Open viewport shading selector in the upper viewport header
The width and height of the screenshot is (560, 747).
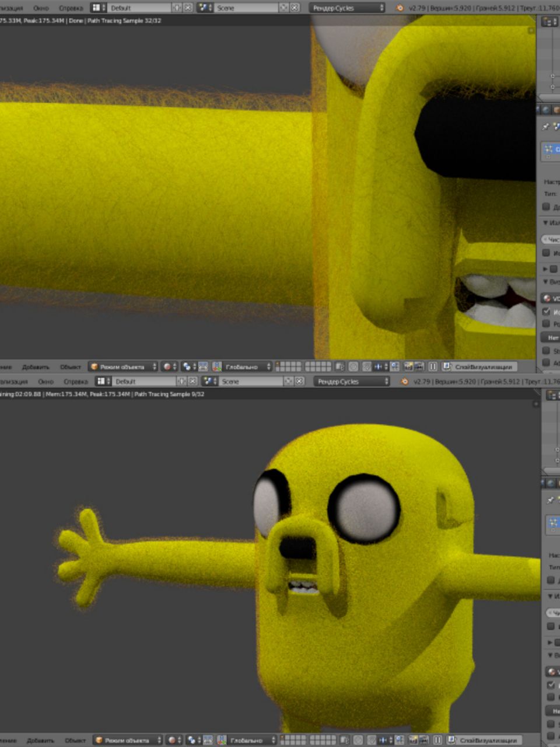[169, 366]
